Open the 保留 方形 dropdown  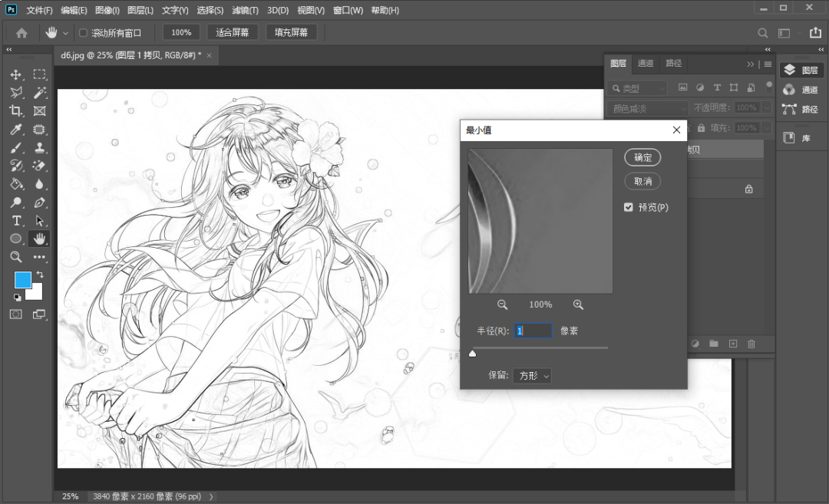click(x=532, y=376)
